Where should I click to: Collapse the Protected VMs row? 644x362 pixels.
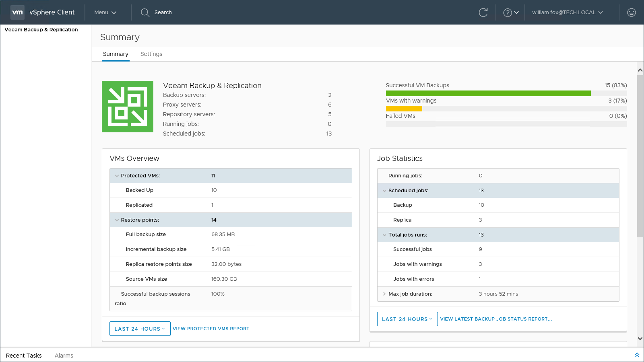tap(117, 176)
